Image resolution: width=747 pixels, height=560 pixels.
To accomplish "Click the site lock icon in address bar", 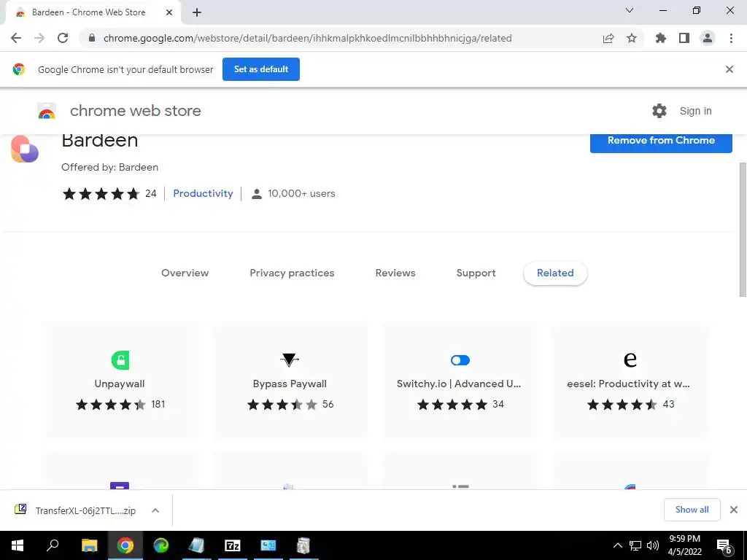I will coord(92,38).
